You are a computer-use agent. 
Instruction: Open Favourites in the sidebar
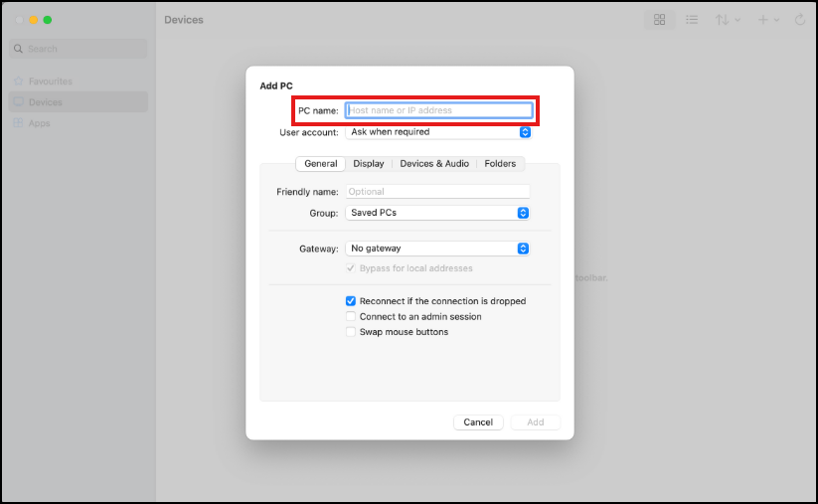point(50,82)
